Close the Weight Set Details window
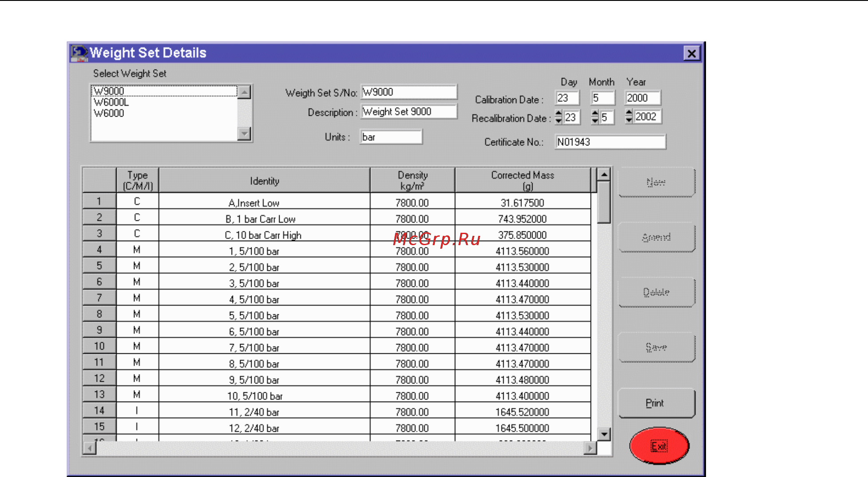Screen dimensions: 868x477 (691, 54)
